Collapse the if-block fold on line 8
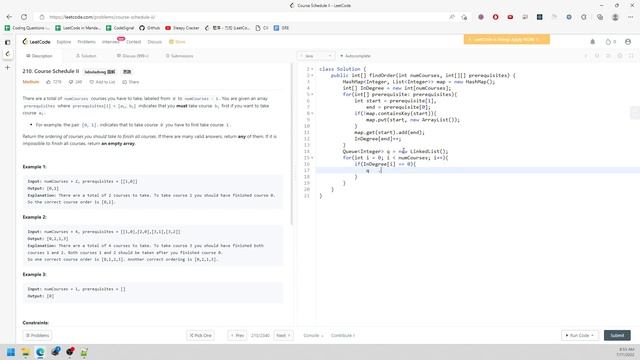This screenshot has width=640, height=360. pyautogui.click(x=313, y=113)
